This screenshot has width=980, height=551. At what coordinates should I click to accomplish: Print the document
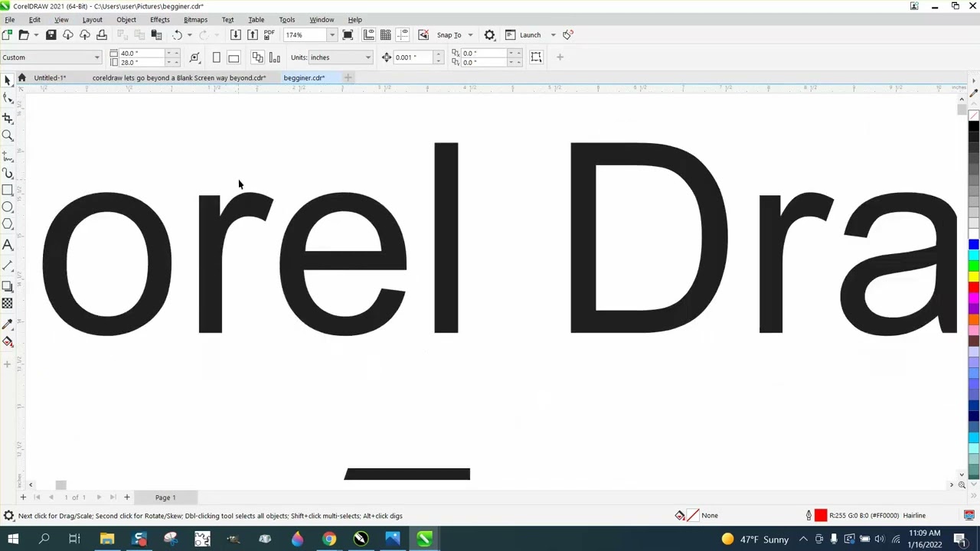pyautogui.click(x=101, y=34)
